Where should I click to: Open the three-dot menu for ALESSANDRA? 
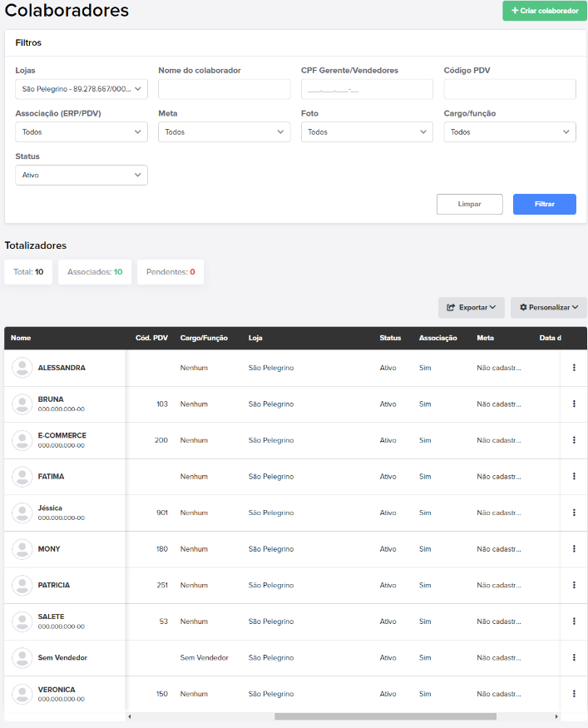574,368
